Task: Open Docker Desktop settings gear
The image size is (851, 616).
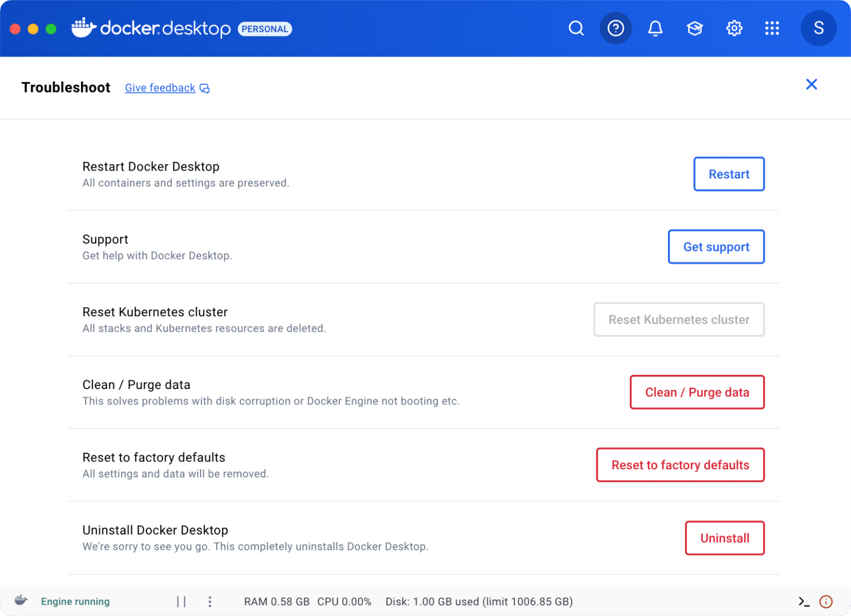Action: coord(734,28)
